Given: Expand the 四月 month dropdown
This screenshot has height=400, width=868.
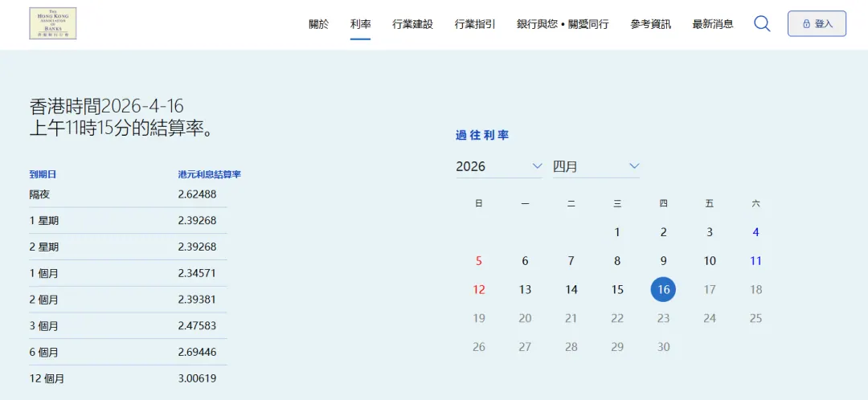Looking at the screenshot, I should coord(596,166).
